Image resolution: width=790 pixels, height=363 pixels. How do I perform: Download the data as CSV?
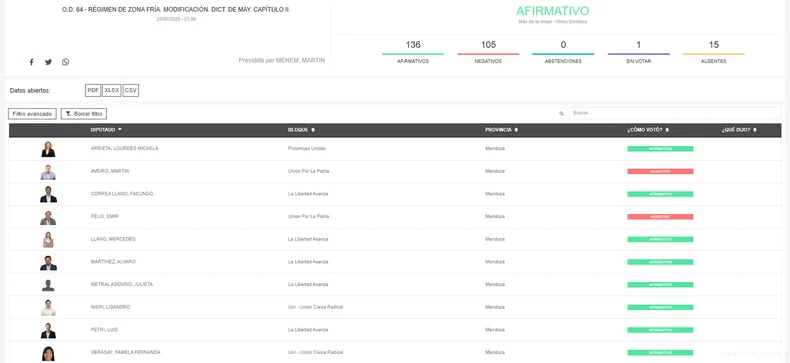click(131, 91)
